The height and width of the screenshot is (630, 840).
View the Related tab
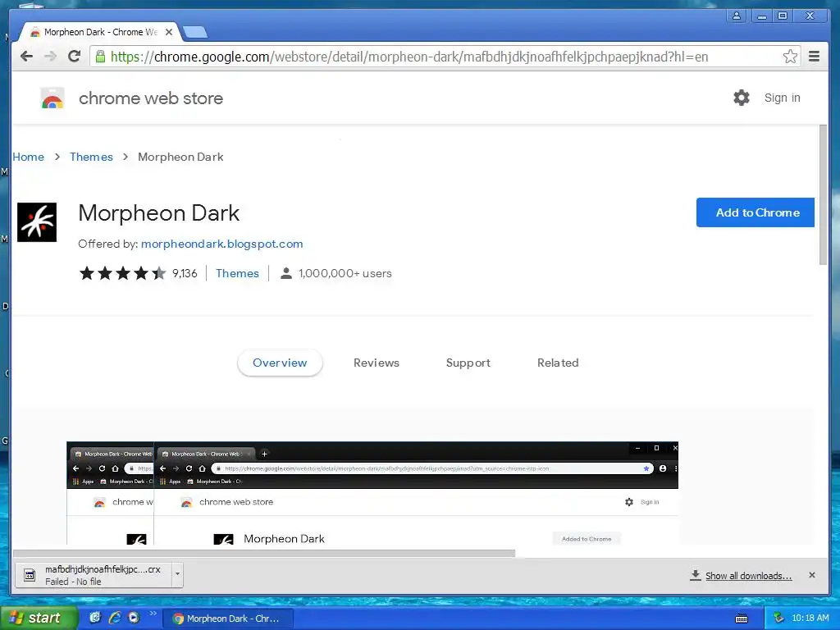click(558, 363)
